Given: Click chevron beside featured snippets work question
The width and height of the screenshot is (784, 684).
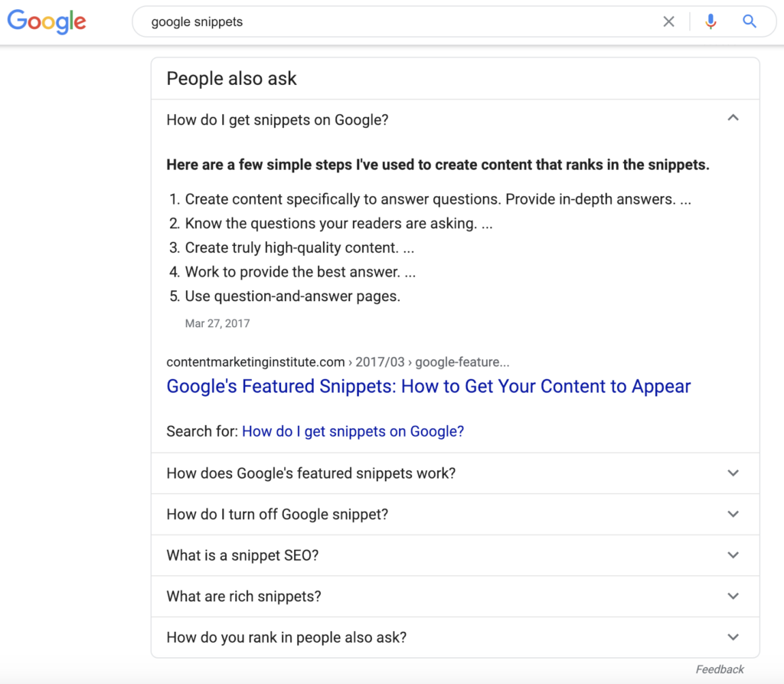Looking at the screenshot, I should (733, 473).
